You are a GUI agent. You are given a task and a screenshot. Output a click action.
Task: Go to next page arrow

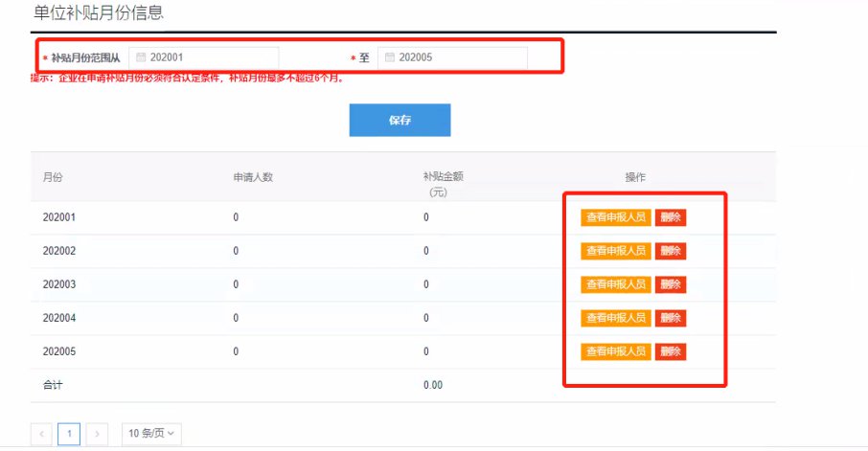coord(97,434)
